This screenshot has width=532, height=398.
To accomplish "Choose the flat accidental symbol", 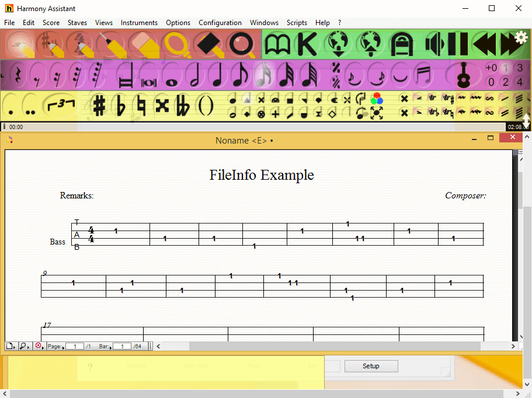I will (x=120, y=106).
